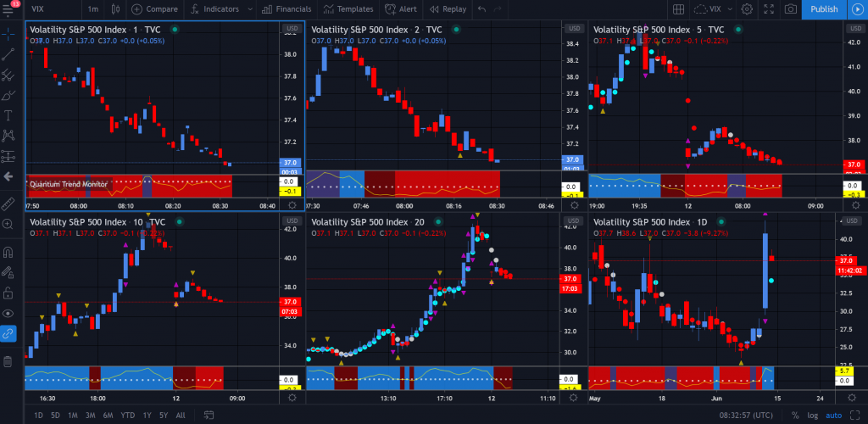Toggle hide all drawings eye icon
The image size is (868, 424).
tap(8, 313)
